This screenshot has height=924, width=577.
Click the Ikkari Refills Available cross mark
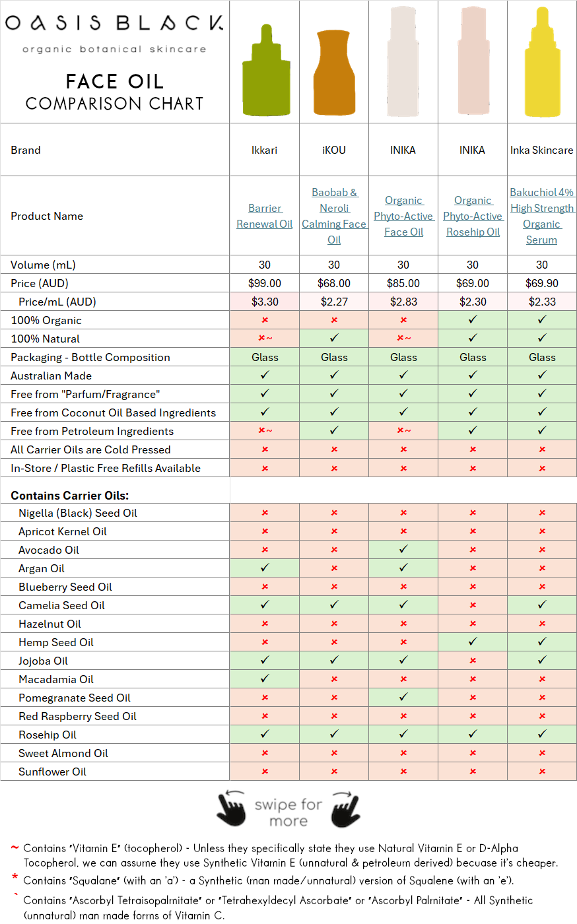[x=265, y=468]
